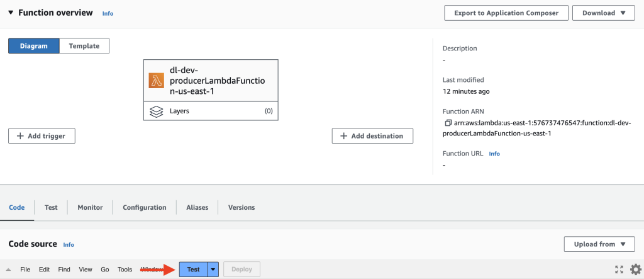Collapse the Function overview section

(x=11, y=13)
